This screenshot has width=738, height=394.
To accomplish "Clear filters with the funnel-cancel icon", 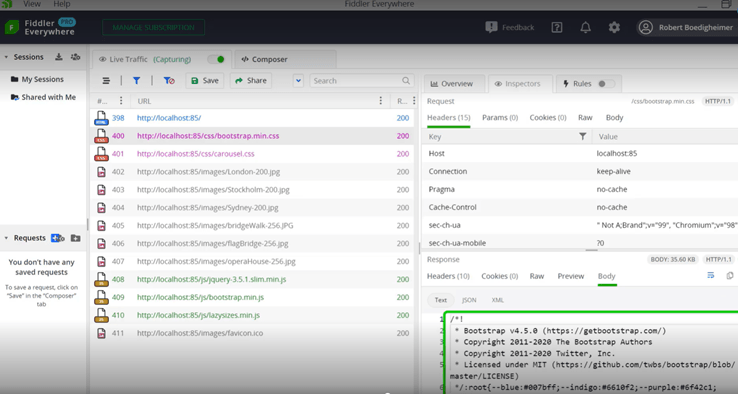I will pyautogui.click(x=169, y=80).
